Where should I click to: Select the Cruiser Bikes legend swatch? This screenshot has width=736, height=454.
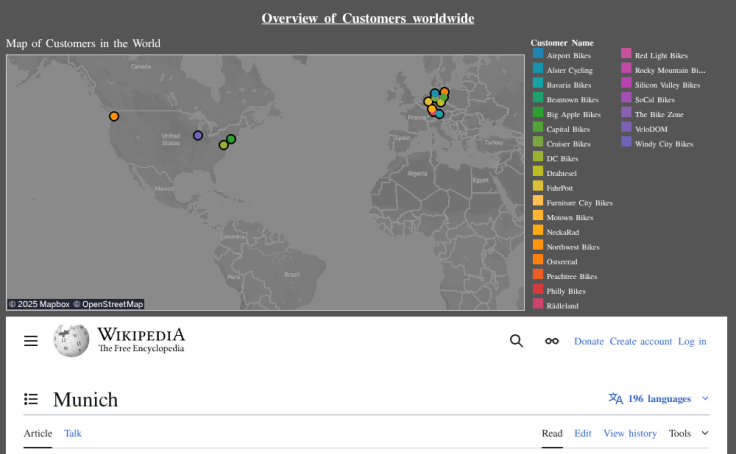click(x=538, y=142)
